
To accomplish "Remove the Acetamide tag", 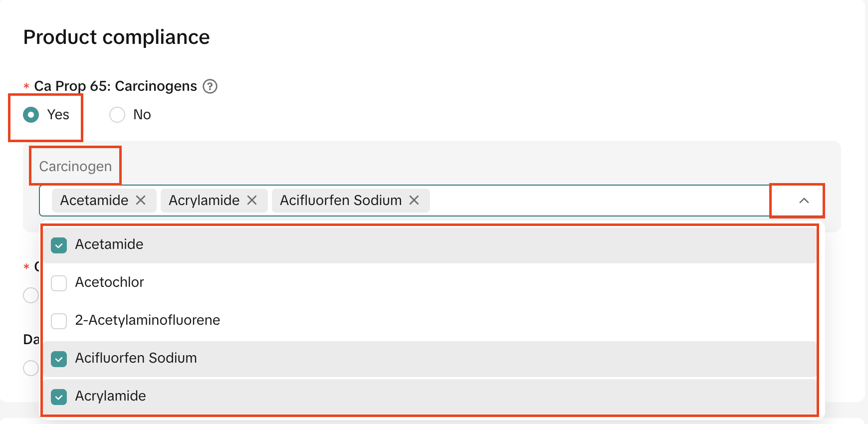I will coord(141,200).
